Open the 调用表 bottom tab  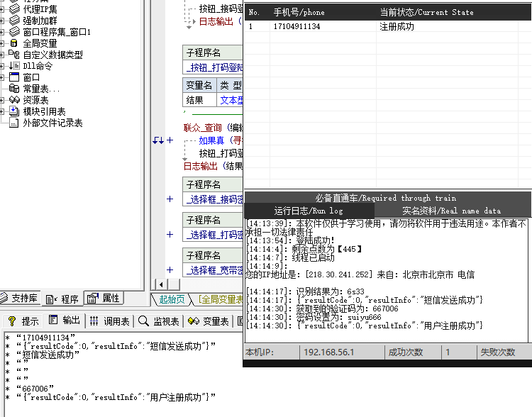click(109, 321)
